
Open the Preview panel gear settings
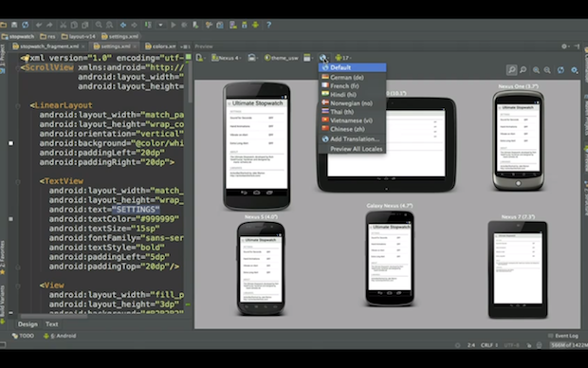(564, 46)
